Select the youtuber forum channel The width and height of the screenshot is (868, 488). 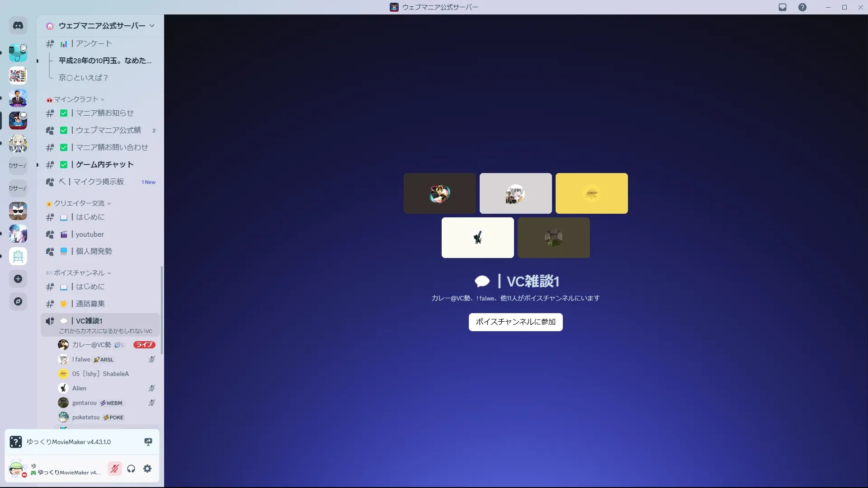[90, 235]
